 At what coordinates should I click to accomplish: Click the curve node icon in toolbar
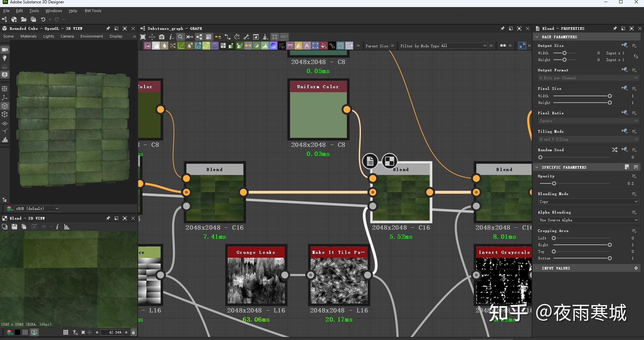tap(181, 46)
